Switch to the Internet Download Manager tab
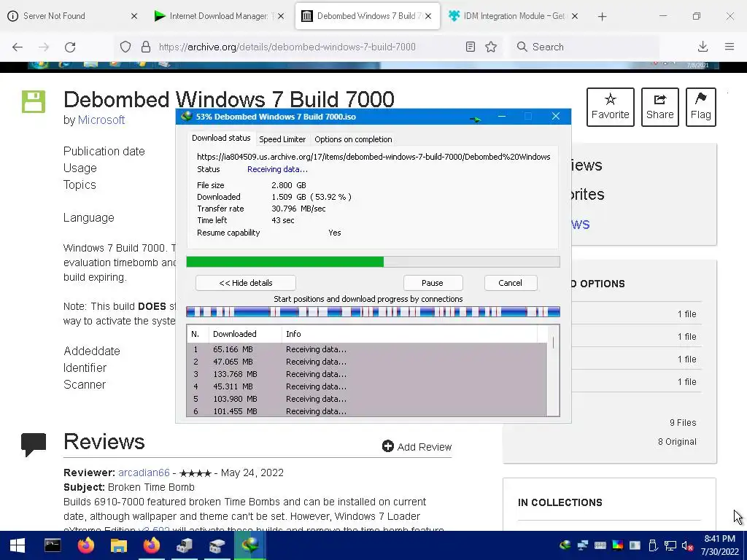 pos(219,16)
